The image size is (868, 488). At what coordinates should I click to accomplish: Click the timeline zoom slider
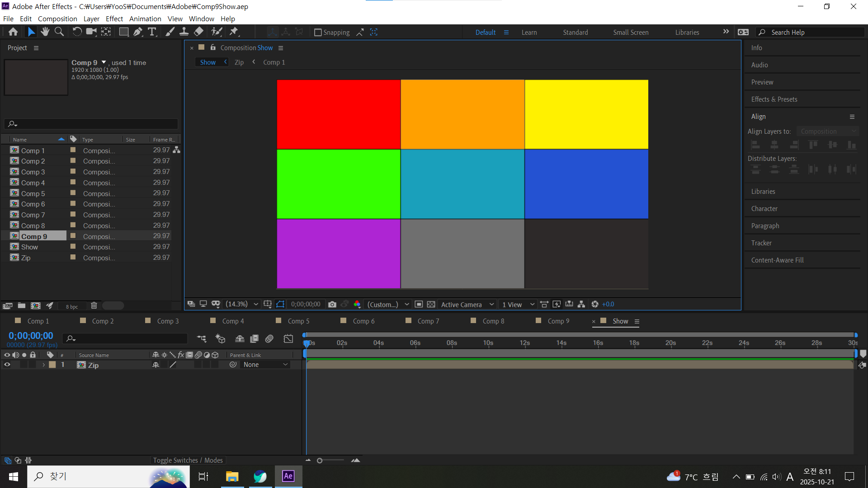click(x=320, y=461)
